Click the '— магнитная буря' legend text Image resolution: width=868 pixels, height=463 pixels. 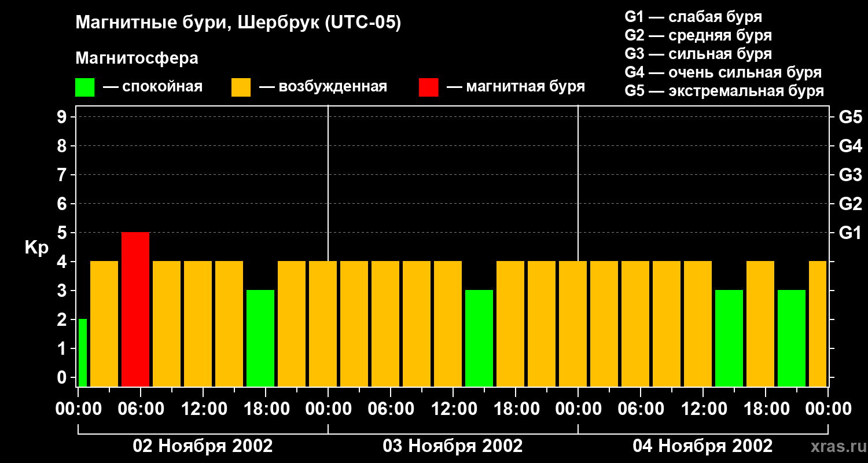[516, 87]
